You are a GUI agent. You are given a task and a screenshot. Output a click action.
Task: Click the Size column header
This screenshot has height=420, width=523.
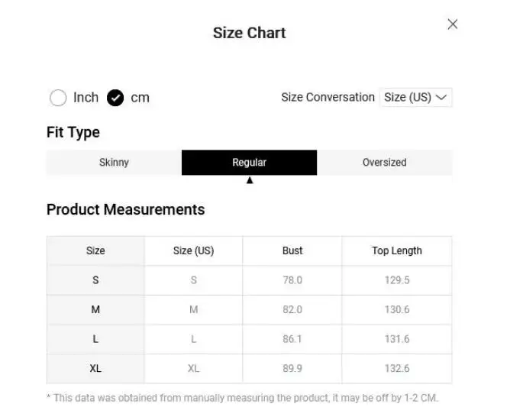pos(95,250)
